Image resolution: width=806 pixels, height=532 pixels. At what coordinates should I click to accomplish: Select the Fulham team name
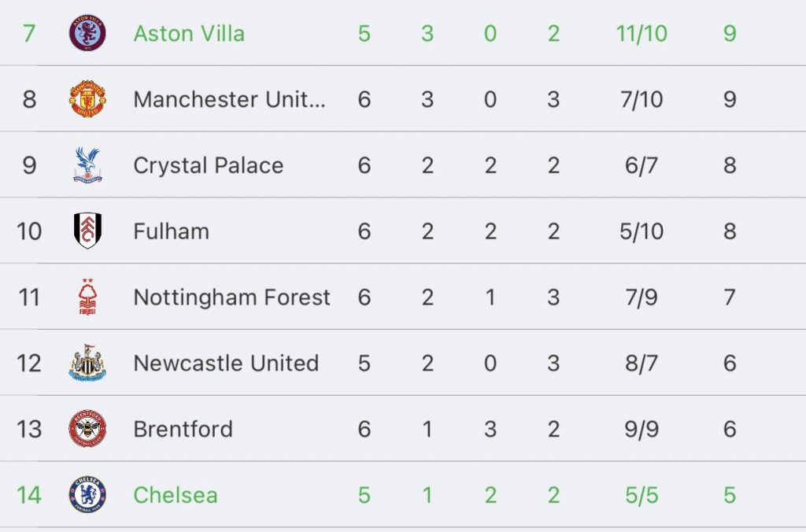pos(171,231)
